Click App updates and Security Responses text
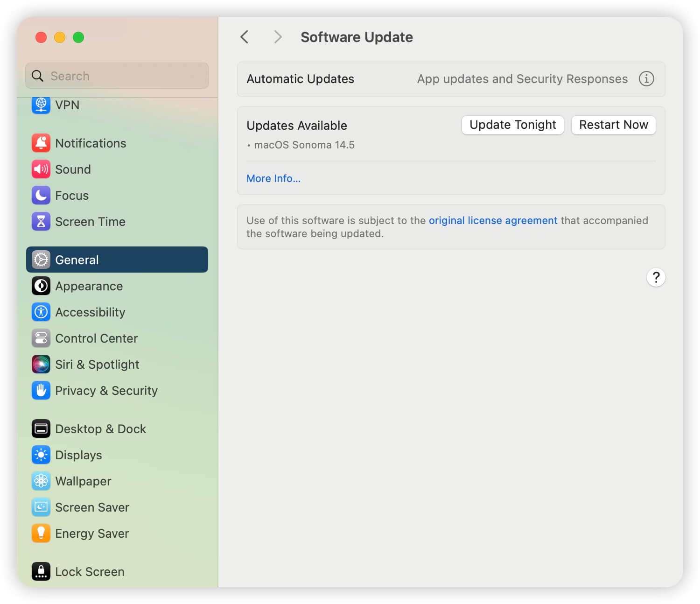 pos(523,79)
